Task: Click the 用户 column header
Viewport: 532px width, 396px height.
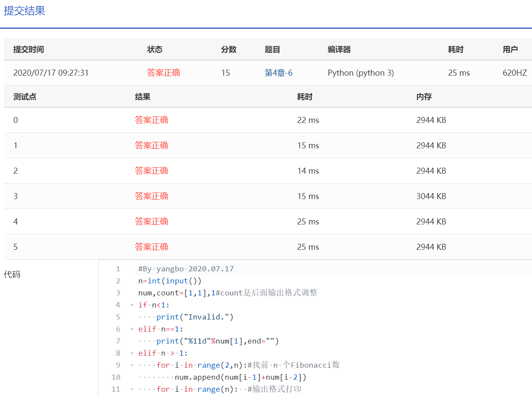Action: coord(510,49)
